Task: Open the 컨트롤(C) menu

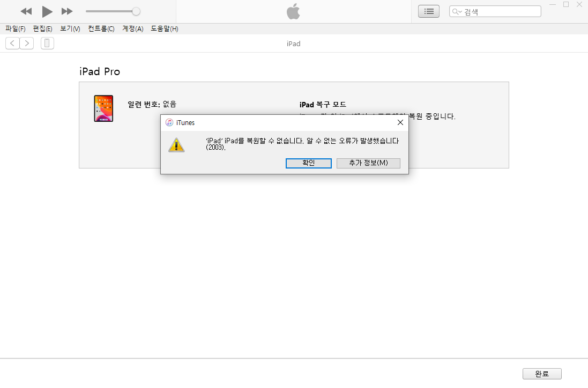Action: (101, 28)
